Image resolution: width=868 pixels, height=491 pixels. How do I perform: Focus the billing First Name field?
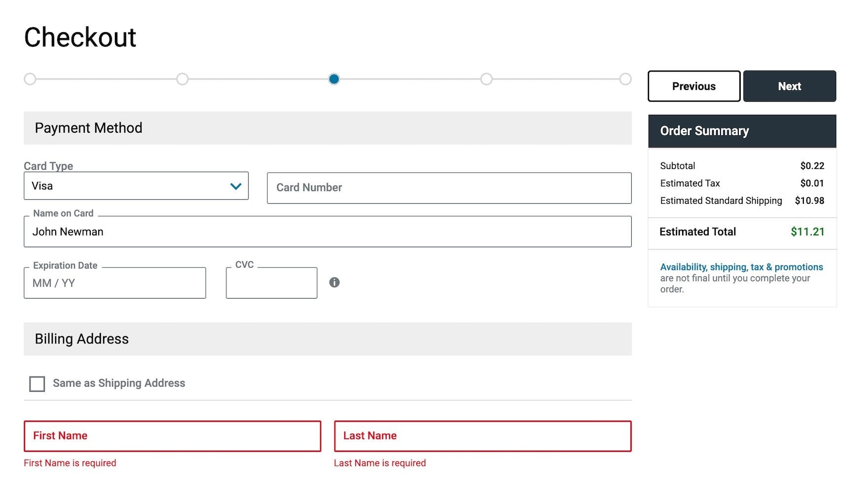tap(172, 436)
